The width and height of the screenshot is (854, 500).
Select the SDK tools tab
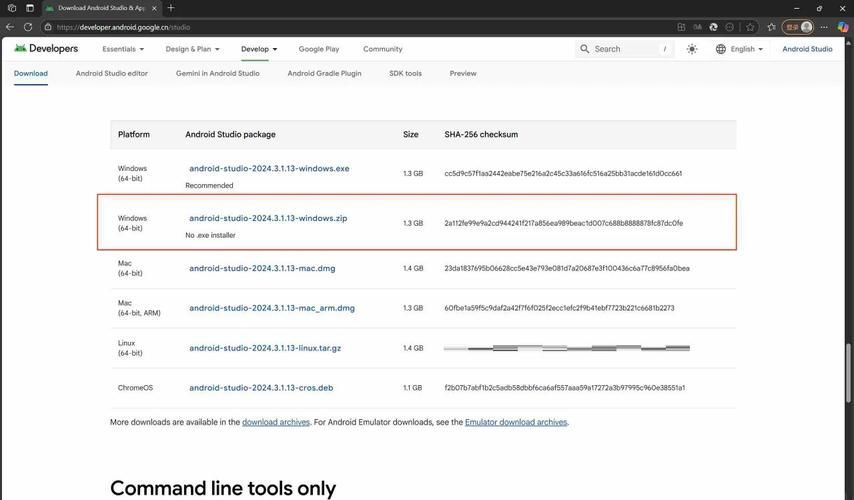point(405,74)
